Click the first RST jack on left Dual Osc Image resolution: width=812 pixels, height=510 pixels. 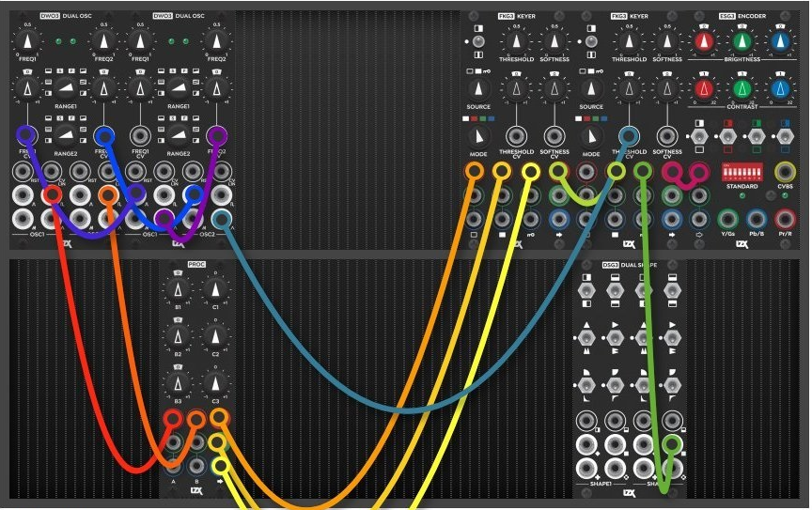click(x=23, y=171)
